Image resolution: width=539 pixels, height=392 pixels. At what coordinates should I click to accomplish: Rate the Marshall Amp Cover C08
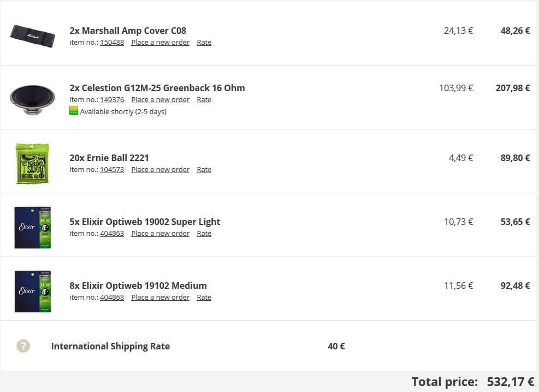tap(204, 43)
